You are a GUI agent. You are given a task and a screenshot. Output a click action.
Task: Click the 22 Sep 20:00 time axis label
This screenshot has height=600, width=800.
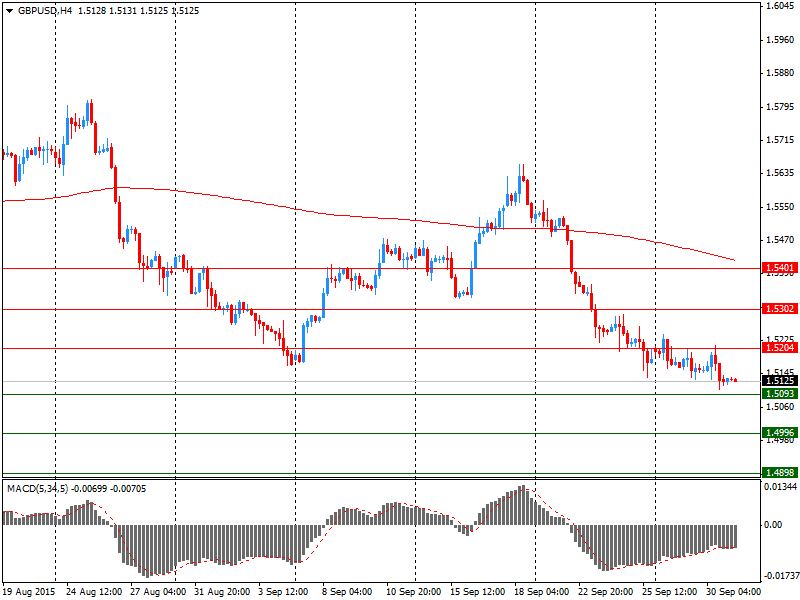click(x=606, y=592)
